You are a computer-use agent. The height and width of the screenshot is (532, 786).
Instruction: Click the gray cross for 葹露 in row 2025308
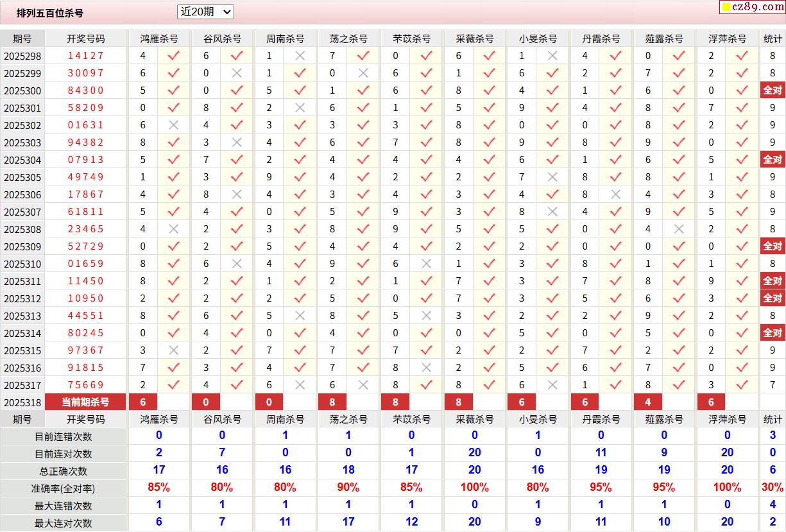tap(679, 229)
